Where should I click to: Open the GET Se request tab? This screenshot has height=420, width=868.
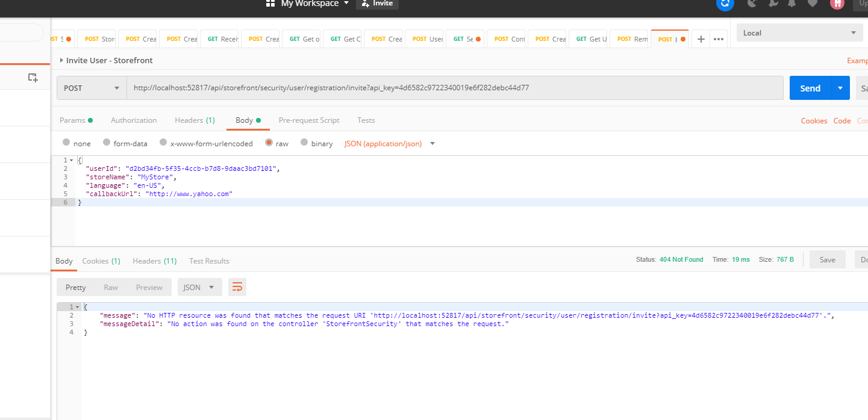click(465, 39)
